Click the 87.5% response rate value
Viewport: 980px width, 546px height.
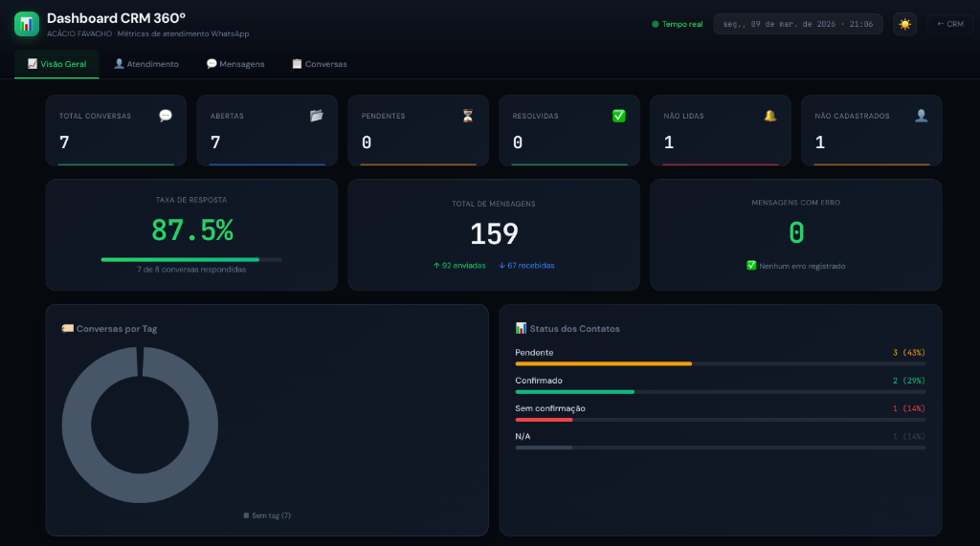pos(191,229)
